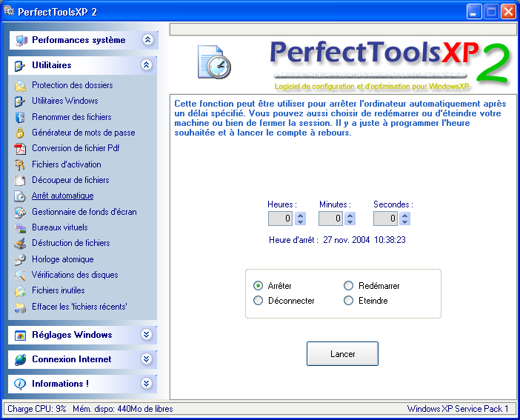Click the PDF icon for Conversion de fichier Pdf
520x420 pixels.
(20, 149)
